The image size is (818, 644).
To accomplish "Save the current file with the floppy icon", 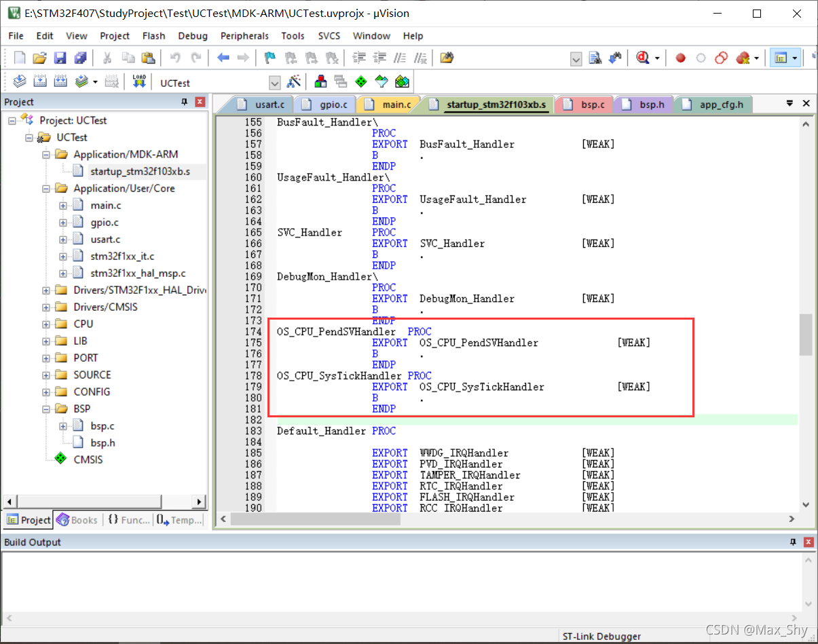I will pyautogui.click(x=60, y=58).
